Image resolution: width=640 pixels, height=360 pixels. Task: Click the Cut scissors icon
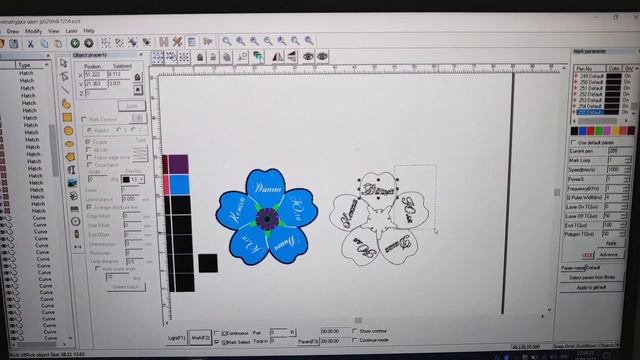30,43
